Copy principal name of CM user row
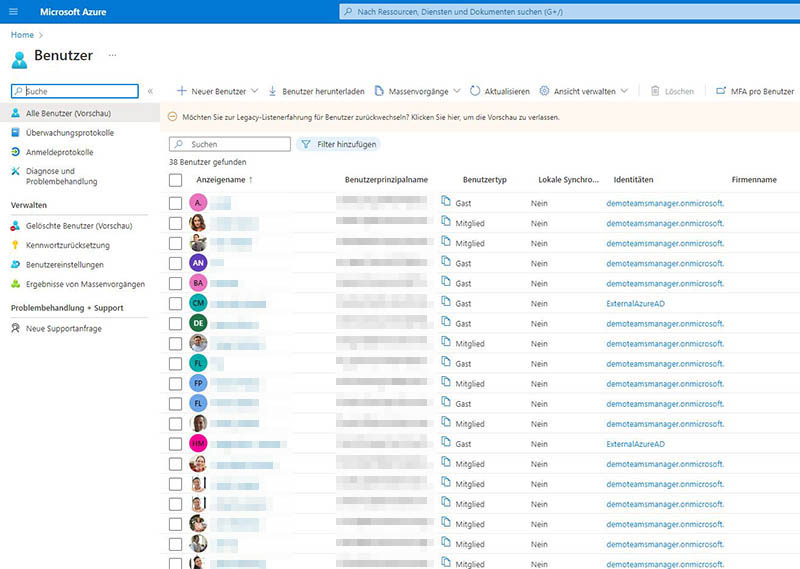Image resolution: width=800 pixels, height=569 pixels. coord(446,302)
